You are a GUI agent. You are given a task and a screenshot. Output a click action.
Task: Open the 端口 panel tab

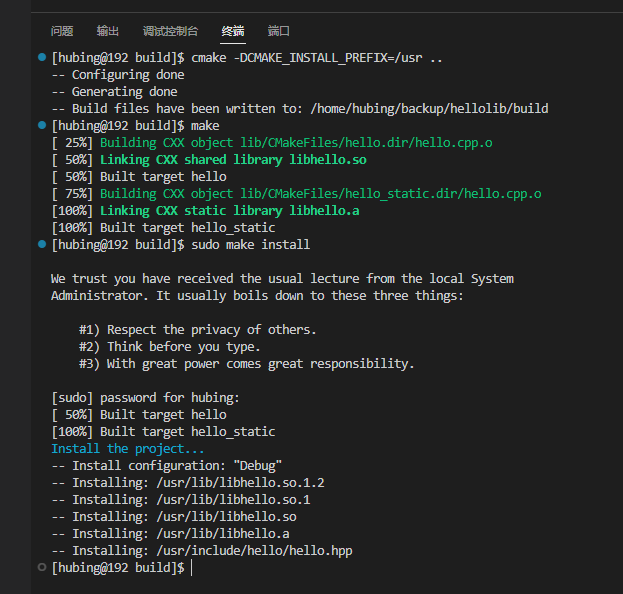(279, 31)
